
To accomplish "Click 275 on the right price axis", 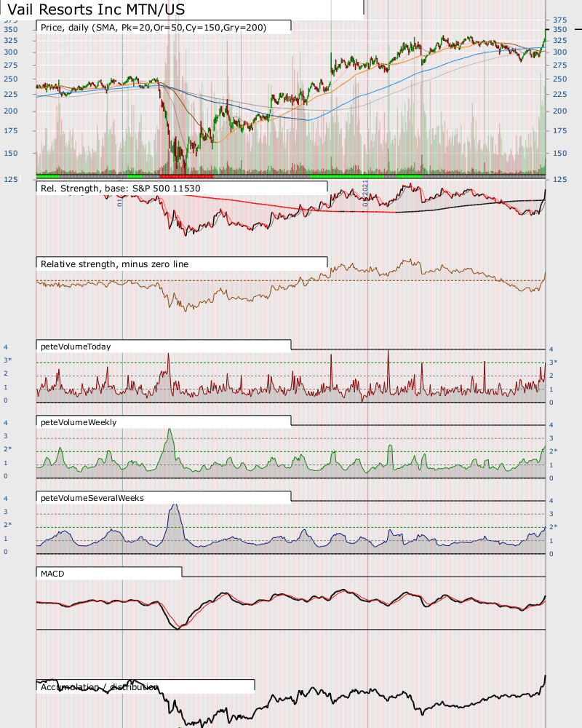I will tap(559, 65).
